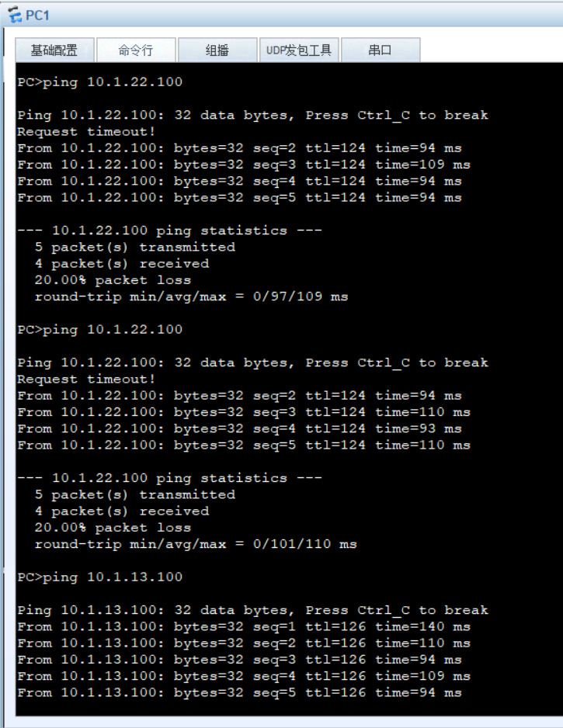The image size is (563, 728).
Task: Switch to the 基础配置 tab
Action: [53, 49]
